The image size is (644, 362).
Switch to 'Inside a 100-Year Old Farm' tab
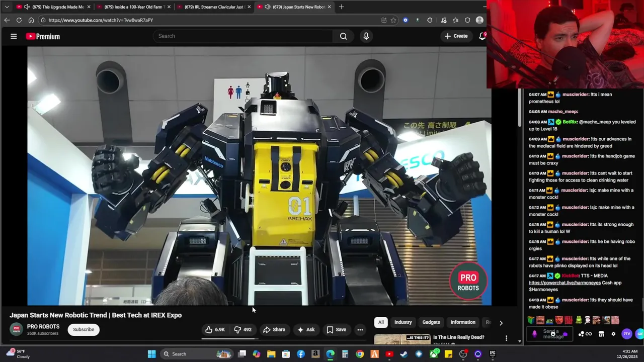pos(134,7)
